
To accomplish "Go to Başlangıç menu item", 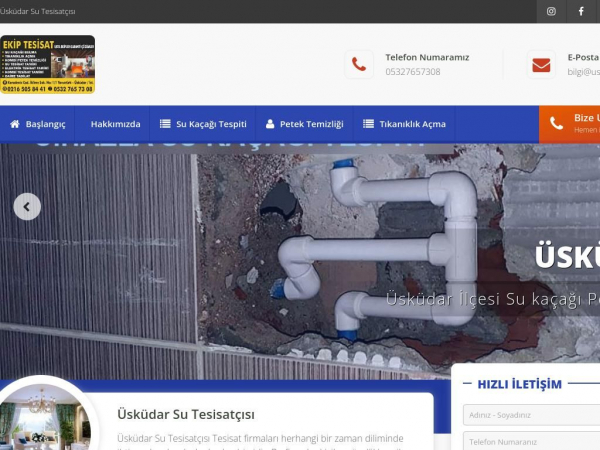I will click(x=38, y=124).
